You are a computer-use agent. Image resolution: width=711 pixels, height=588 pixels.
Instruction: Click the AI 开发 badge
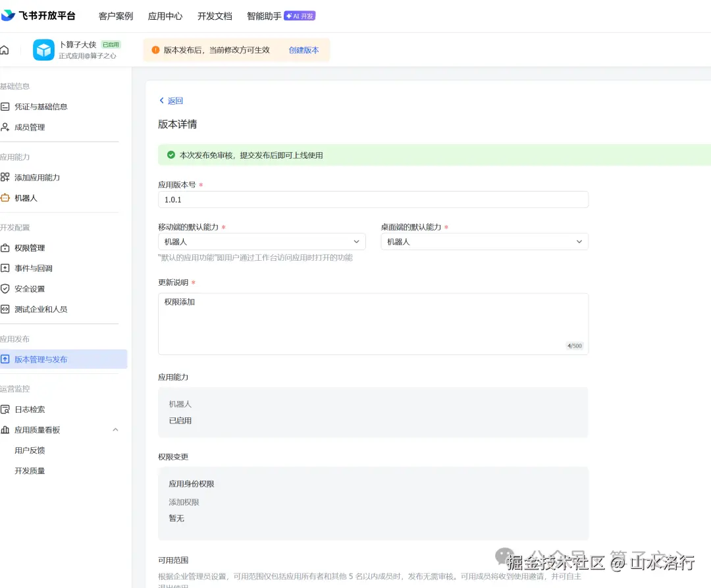click(x=300, y=16)
